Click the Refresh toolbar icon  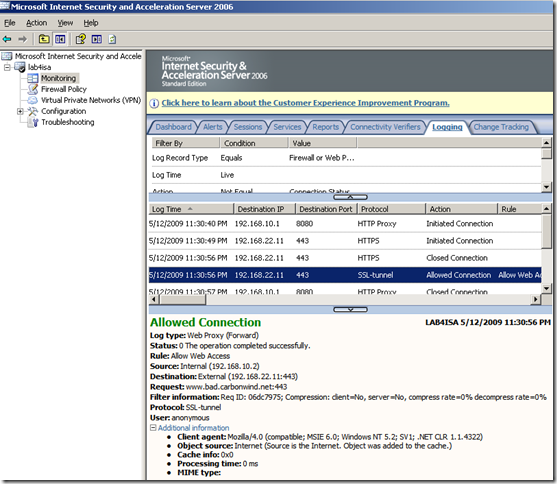112,39
